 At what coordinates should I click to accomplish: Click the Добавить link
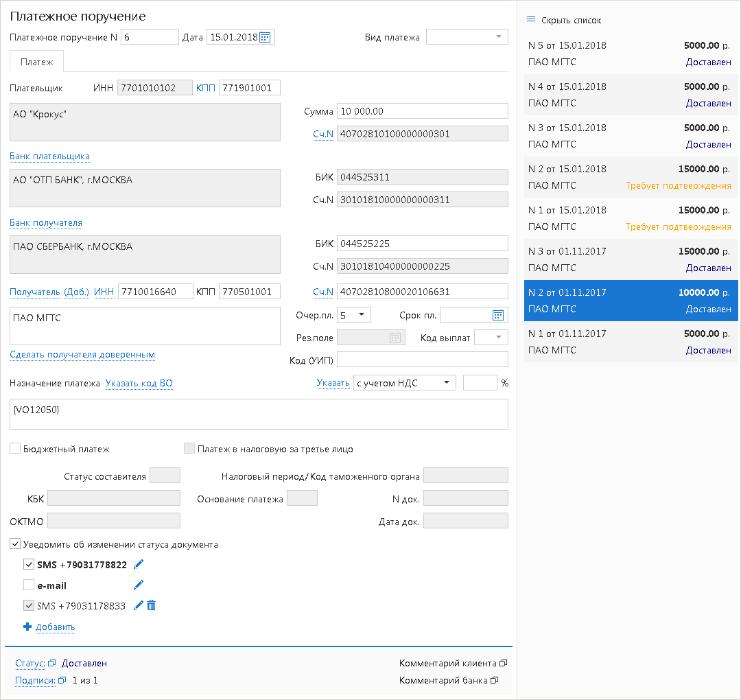pos(56,627)
